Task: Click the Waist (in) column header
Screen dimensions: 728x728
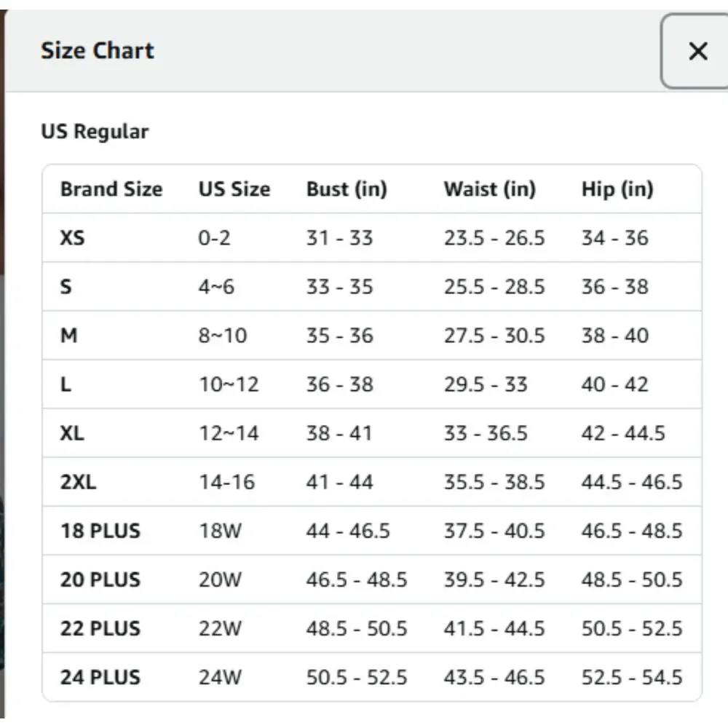Action: point(490,189)
